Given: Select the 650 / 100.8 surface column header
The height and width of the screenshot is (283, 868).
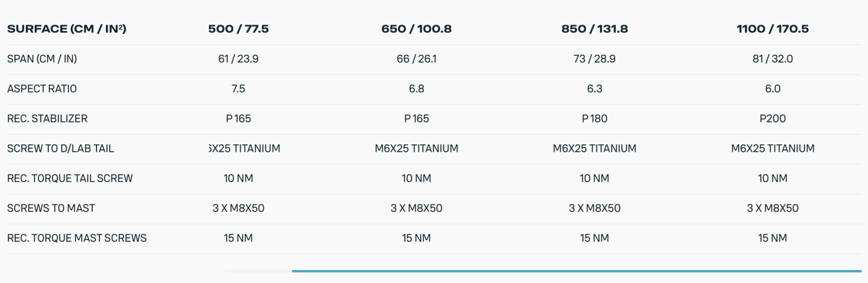Looking at the screenshot, I should (x=416, y=29).
